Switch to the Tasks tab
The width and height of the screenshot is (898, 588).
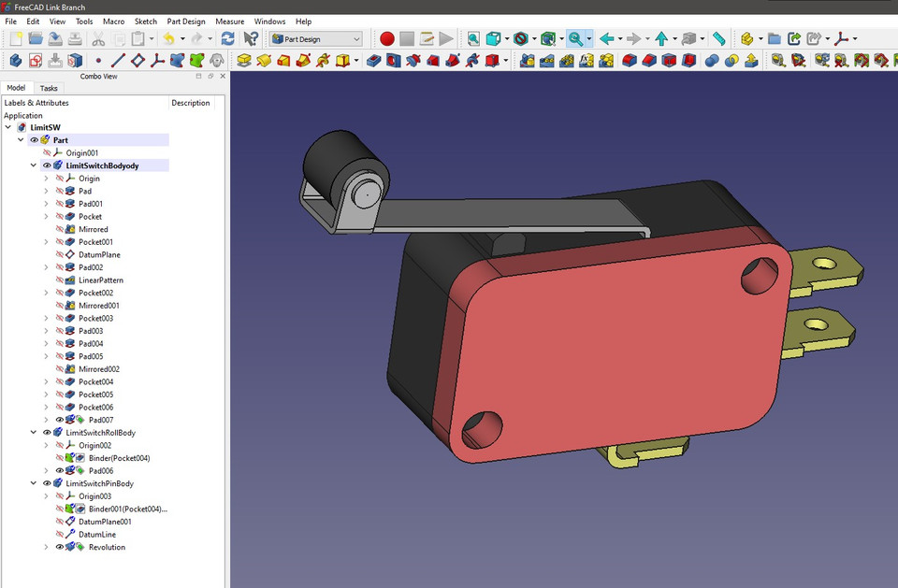pyautogui.click(x=49, y=87)
